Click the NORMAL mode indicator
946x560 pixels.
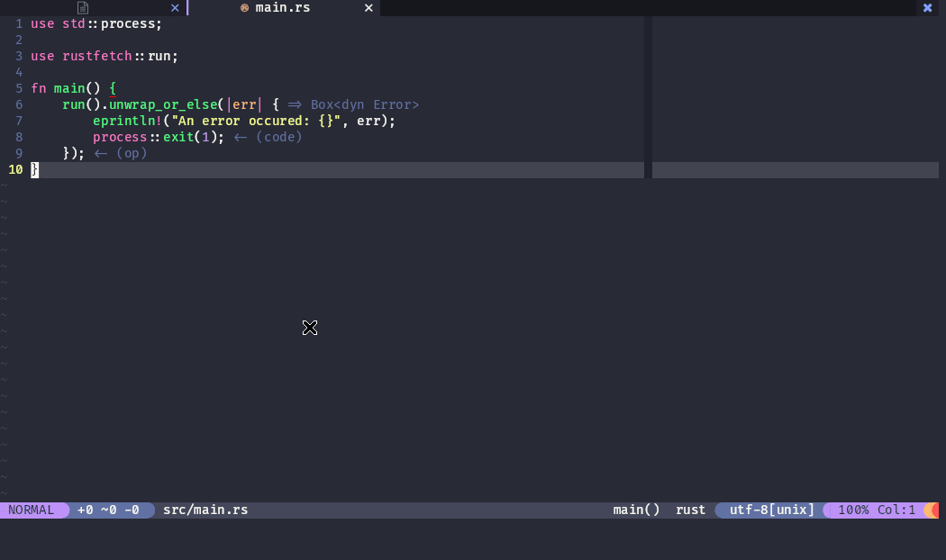(x=32, y=510)
